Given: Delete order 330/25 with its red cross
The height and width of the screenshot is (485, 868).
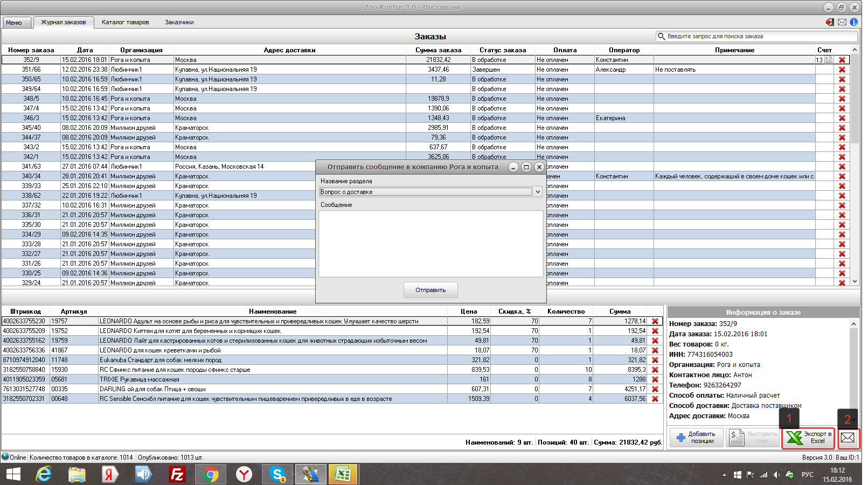Looking at the screenshot, I should click(842, 273).
